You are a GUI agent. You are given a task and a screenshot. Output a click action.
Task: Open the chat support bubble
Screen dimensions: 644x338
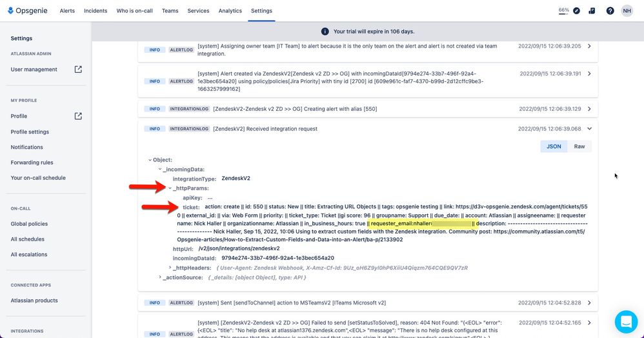coord(626,321)
